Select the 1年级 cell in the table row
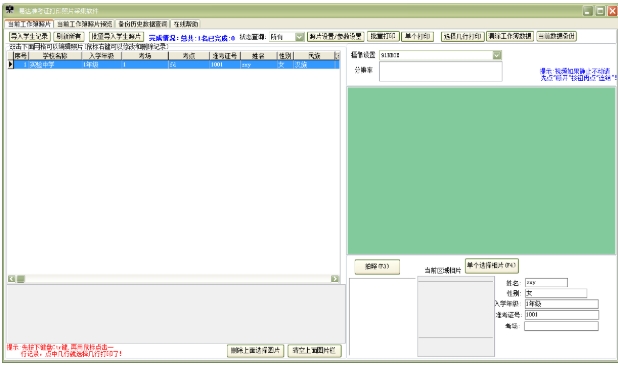 (101, 64)
